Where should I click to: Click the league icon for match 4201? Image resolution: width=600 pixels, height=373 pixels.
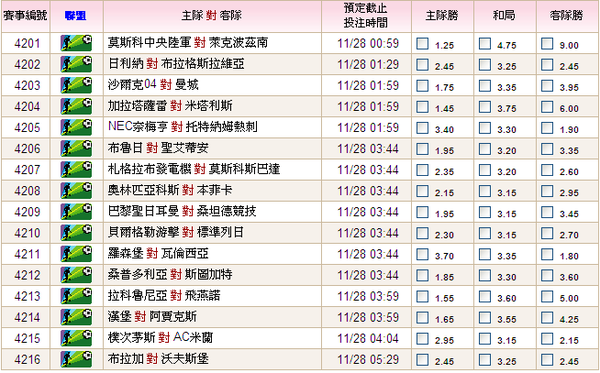point(76,43)
